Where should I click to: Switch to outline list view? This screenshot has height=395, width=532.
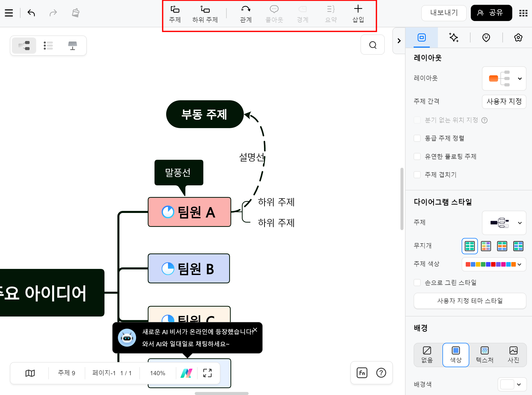point(48,46)
